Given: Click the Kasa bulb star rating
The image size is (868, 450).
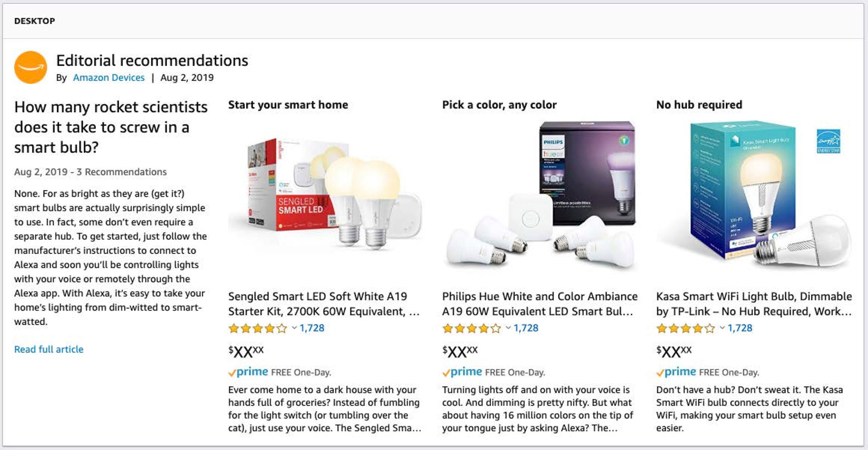Looking at the screenshot, I should tap(685, 328).
